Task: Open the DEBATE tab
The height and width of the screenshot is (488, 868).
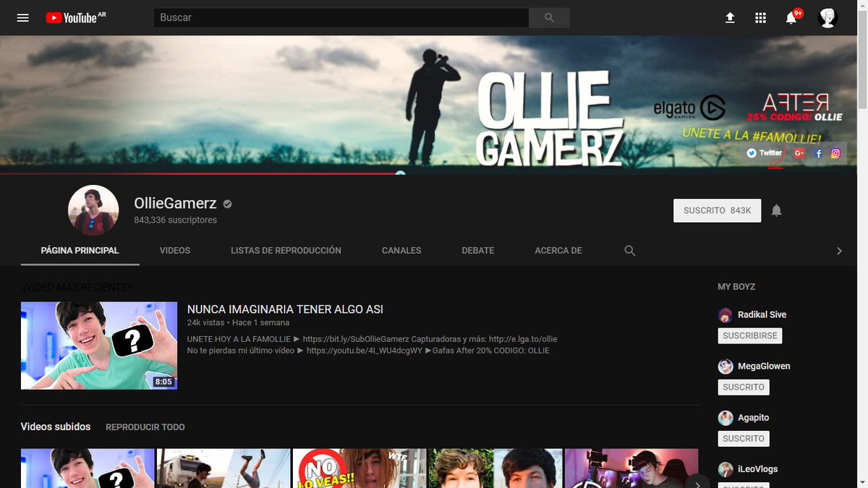Action: 478,251
